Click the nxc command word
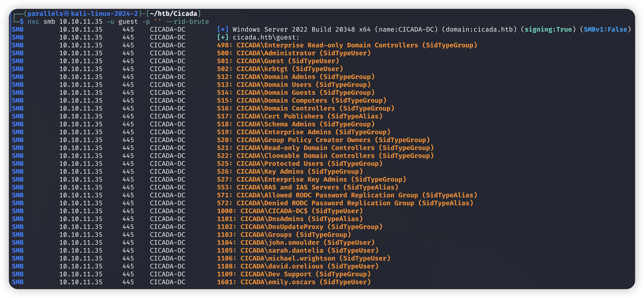Screen dimensions: 644x298 pos(33,21)
